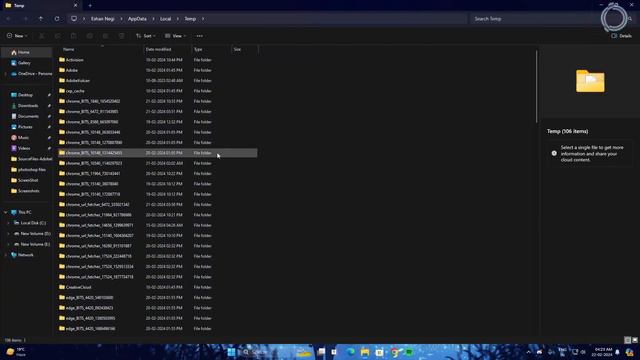
Task: Refresh the Temp folder view
Action: pos(57,19)
